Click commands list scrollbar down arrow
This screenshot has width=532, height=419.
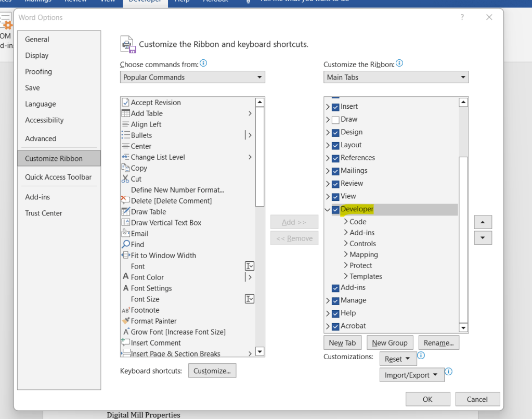pyautogui.click(x=260, y=351)
